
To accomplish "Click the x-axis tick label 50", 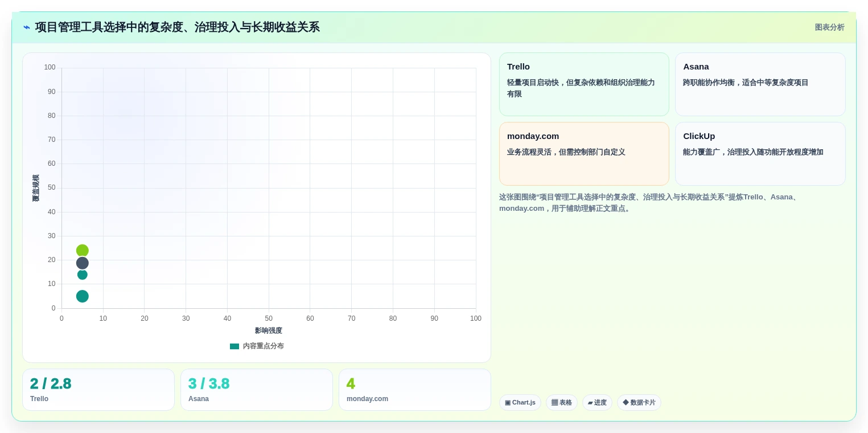I will click(x=269, y=318).
